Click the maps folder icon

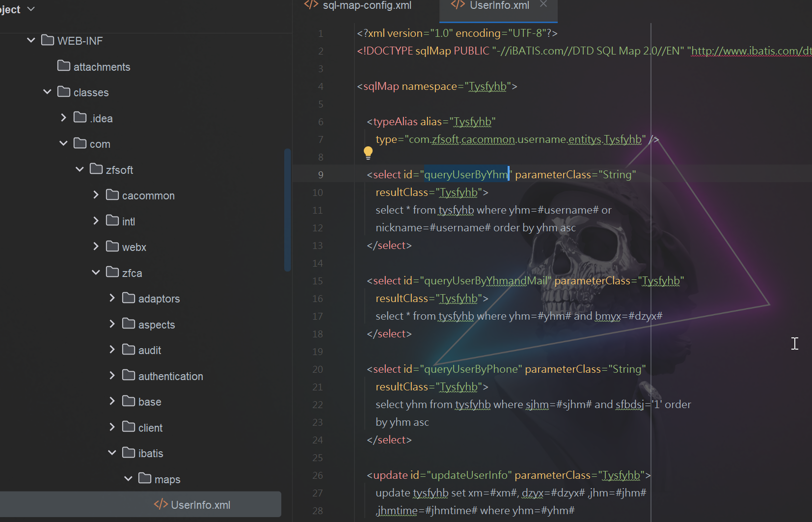pos(145,478)
